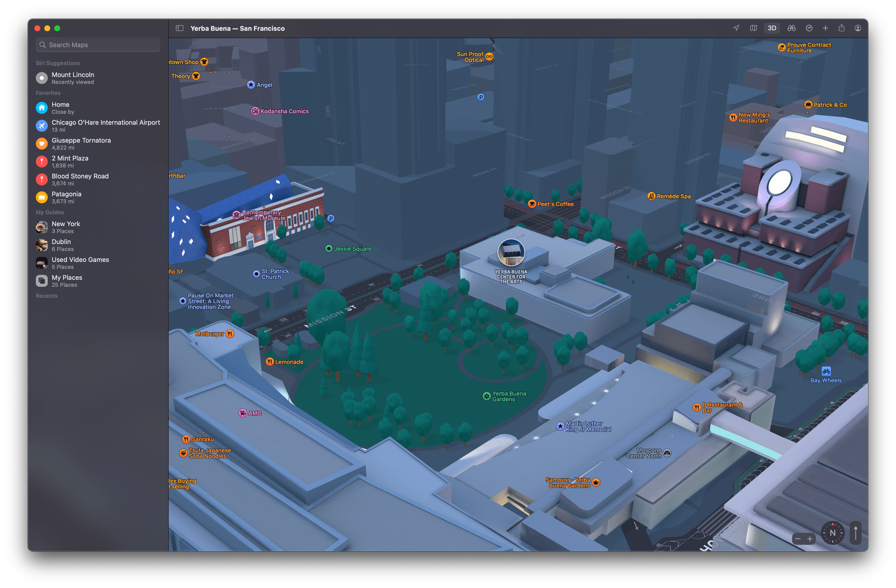Select Yerba Buena Center for the Arts pin

click(x=511, y=253)
